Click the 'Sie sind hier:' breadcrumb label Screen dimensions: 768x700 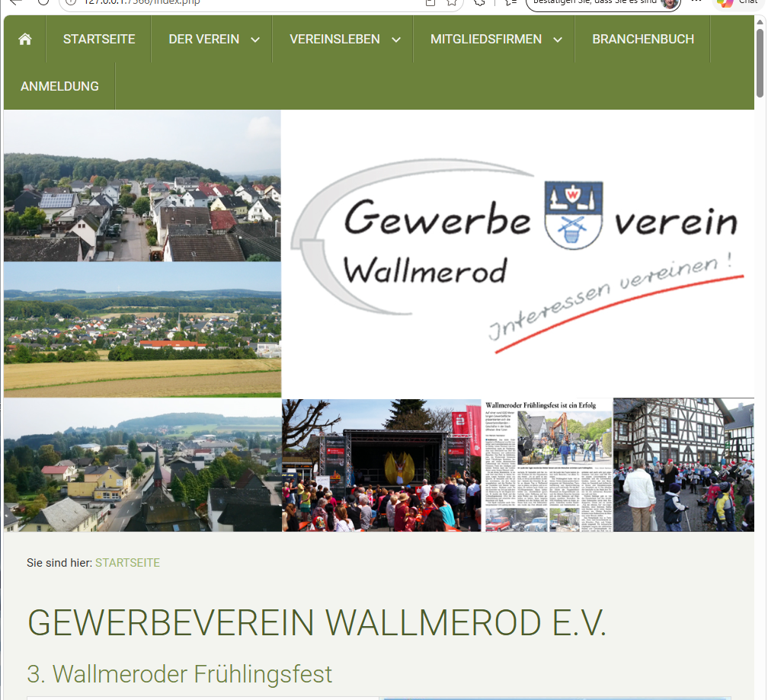pyautogui.click(x=59, y=563)
